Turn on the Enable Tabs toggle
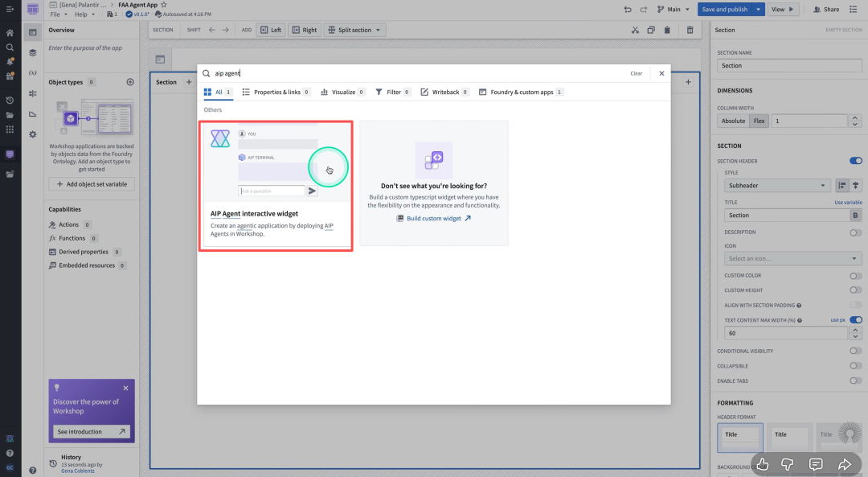 856,380
